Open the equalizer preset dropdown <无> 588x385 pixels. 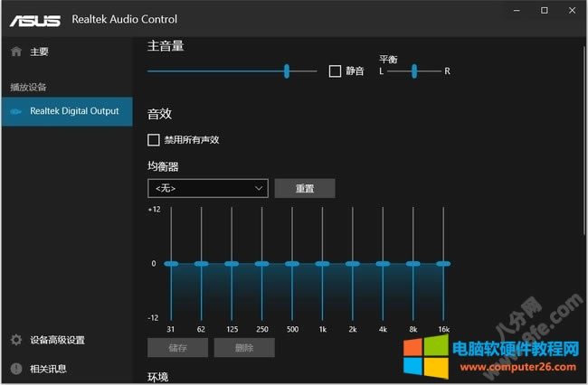(207, 188)
